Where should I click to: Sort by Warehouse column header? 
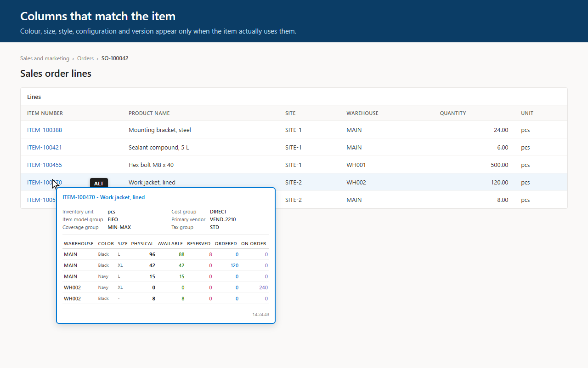coord(362,113)
